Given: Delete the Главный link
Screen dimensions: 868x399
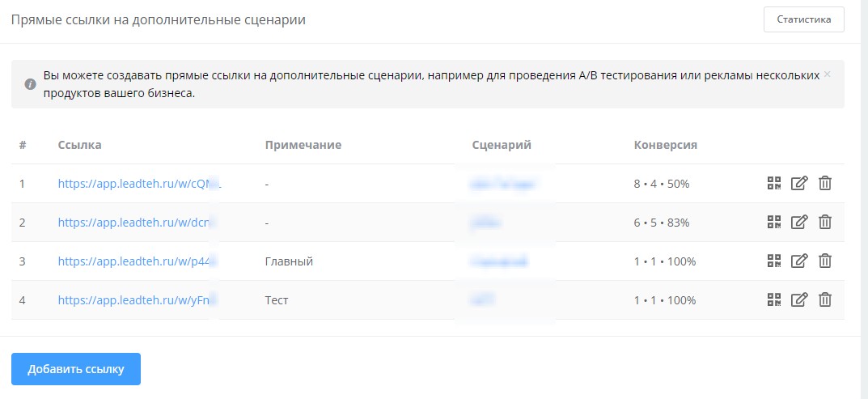Looking at the screenshot, I should (x=824, y=261).
